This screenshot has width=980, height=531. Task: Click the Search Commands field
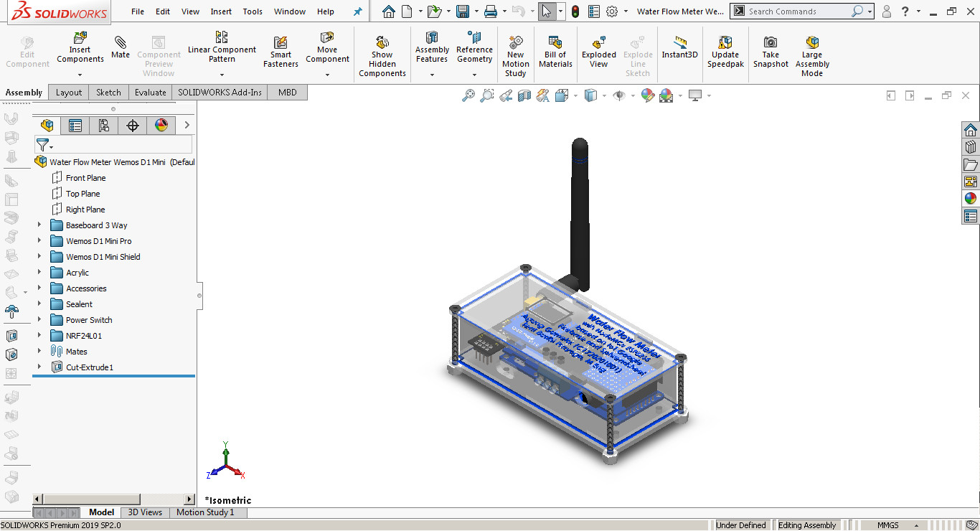click(798, 11)
